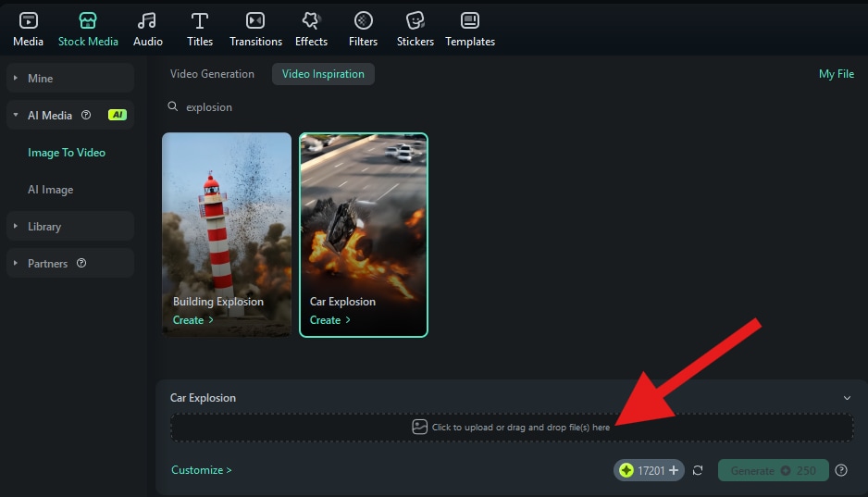Open the Templates tab

point(470,30)
